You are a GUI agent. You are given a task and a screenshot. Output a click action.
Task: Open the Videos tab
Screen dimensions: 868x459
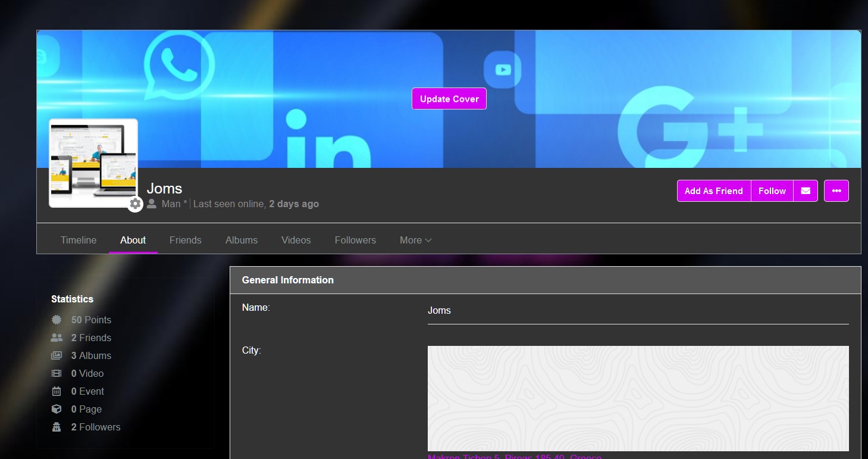click(296, 240)
